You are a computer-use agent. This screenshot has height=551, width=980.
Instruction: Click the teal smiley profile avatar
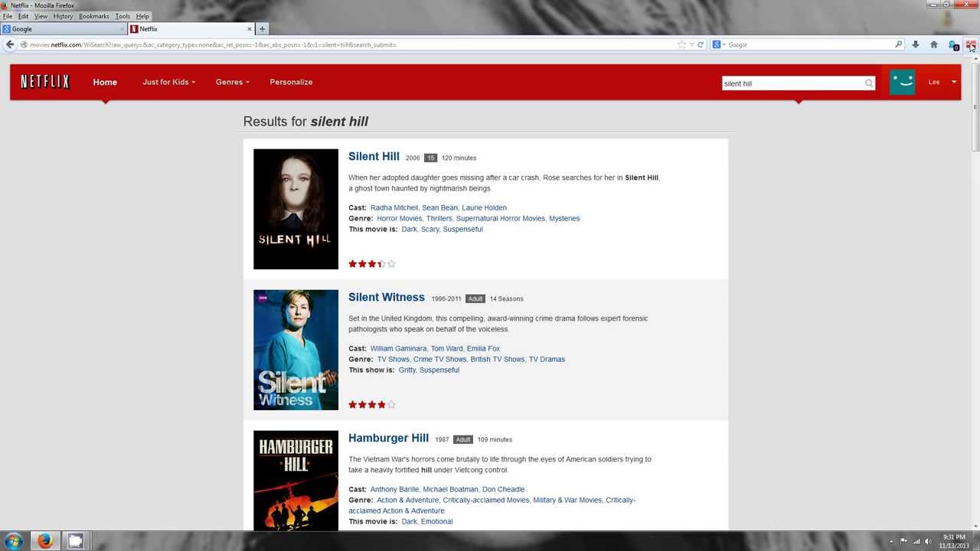(x=902, y=82)
